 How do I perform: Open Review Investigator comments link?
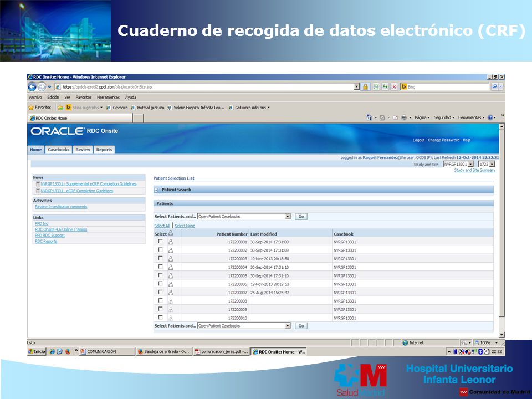tap(61, 207)
